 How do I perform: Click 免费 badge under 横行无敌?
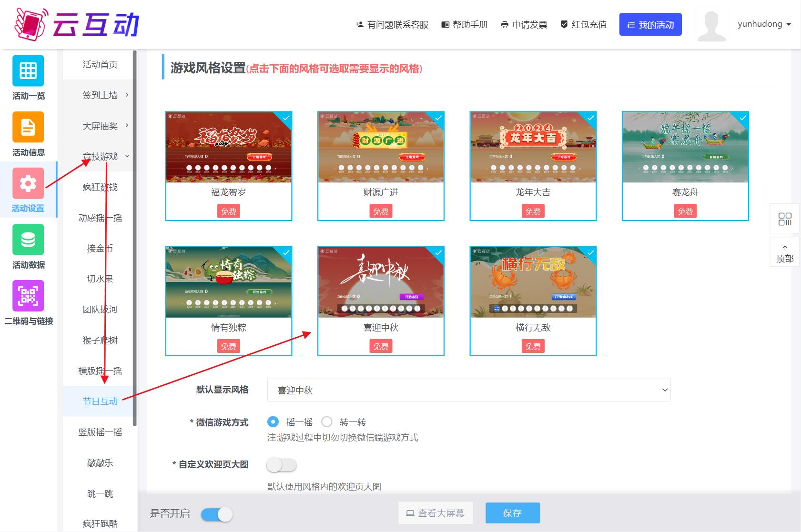coord(533,346)
